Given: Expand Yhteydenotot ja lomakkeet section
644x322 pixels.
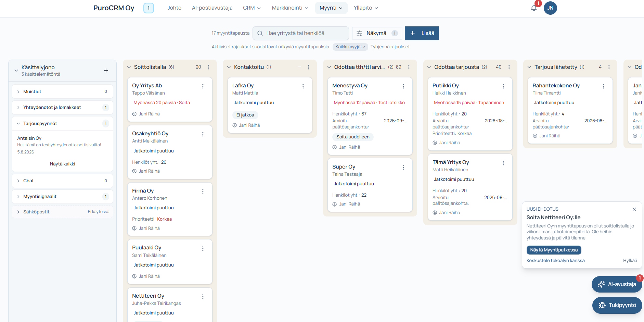Looking at the screenshot, I should pyautogui.click(x=62, y=108).
